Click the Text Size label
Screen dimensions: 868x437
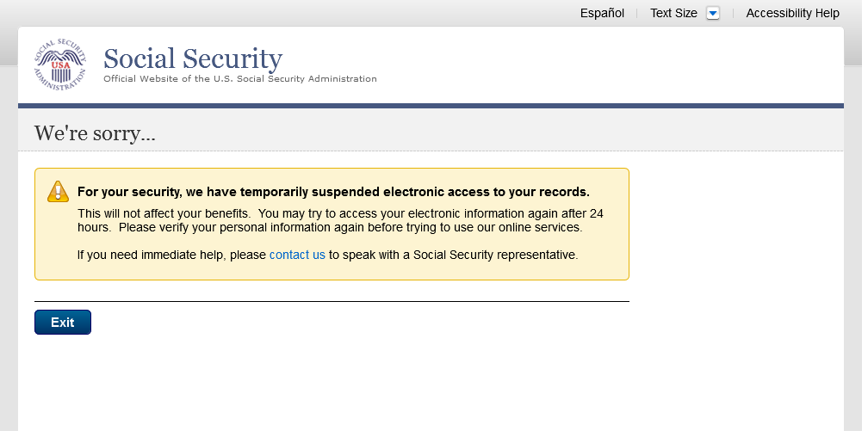tap(673, 13)
